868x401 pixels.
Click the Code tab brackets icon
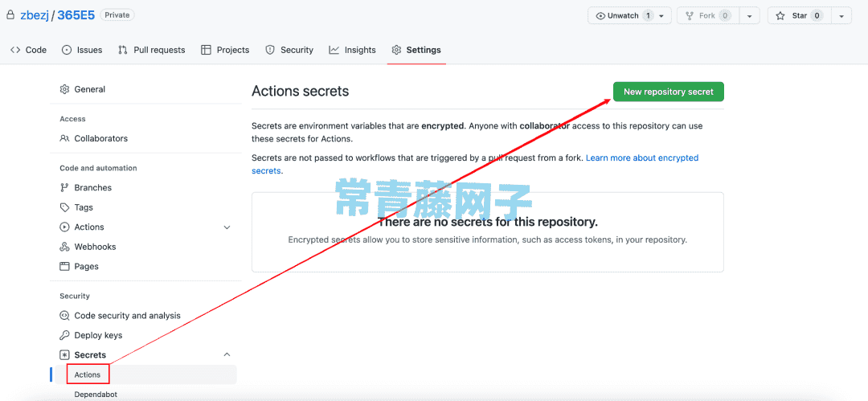[15, 50]
